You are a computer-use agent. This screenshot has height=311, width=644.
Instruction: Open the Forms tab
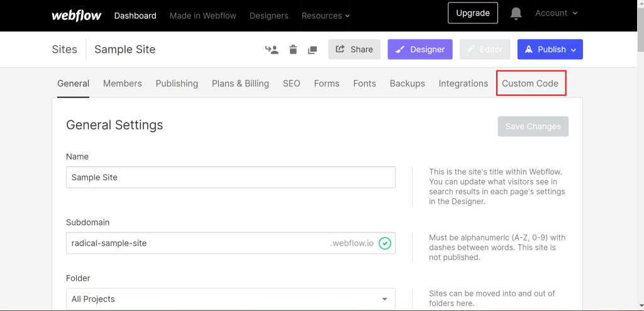pos(326,84)
